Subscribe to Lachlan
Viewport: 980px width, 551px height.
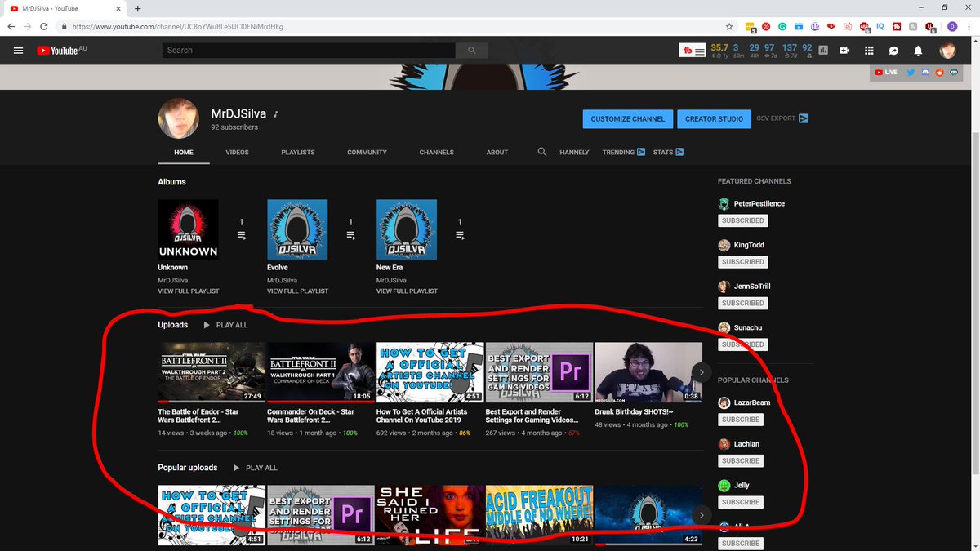pyautogui.click(x=741, y=461)
